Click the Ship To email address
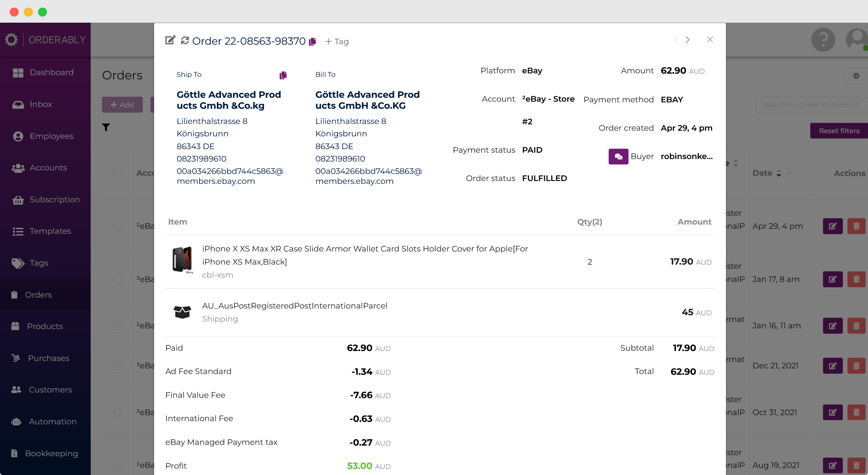The width and height of the screenshot is (868, 475). point(230,176)
